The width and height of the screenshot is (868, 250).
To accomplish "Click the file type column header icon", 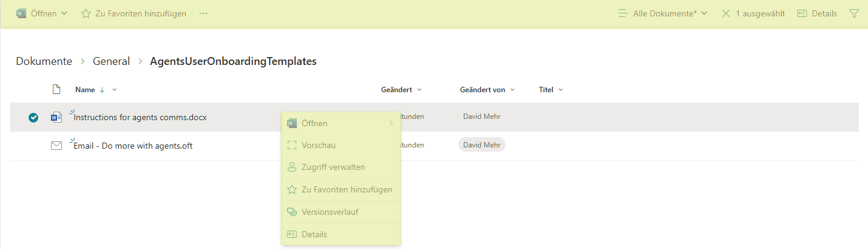I will (x=56, y=90).
